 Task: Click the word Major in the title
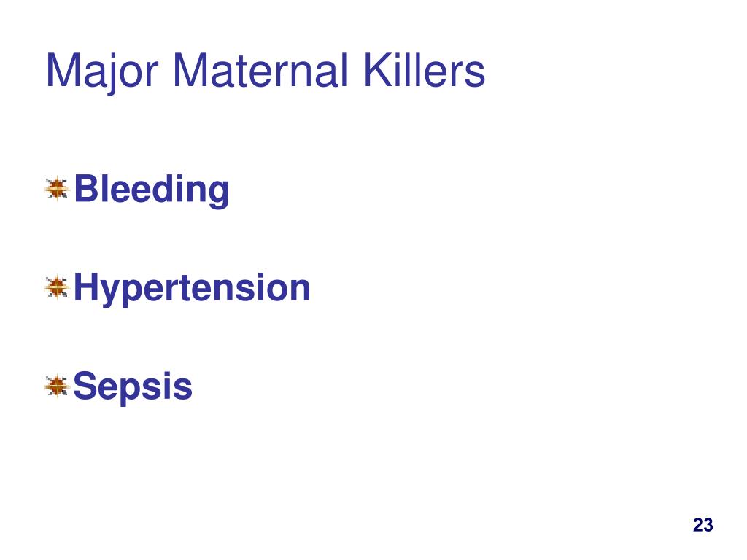click(101, 72)
